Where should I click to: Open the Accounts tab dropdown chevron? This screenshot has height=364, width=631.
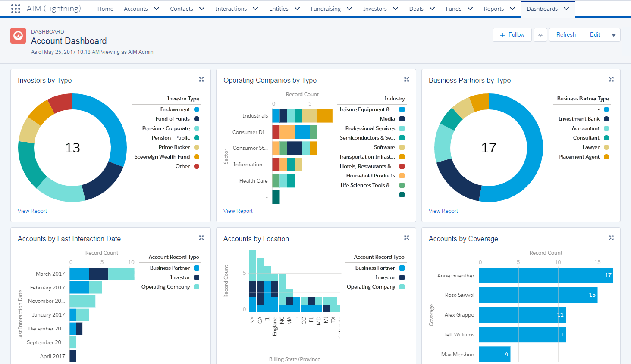coord(157,9)
